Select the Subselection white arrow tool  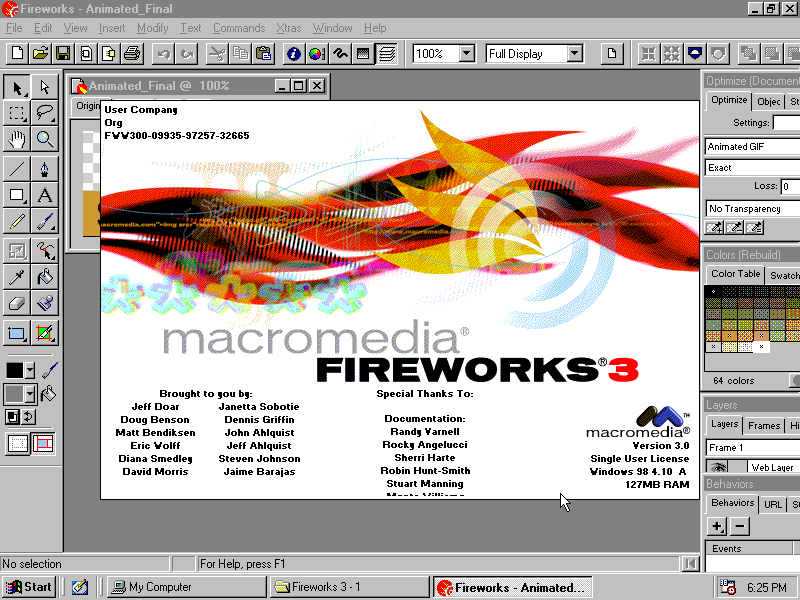(44, 87)
